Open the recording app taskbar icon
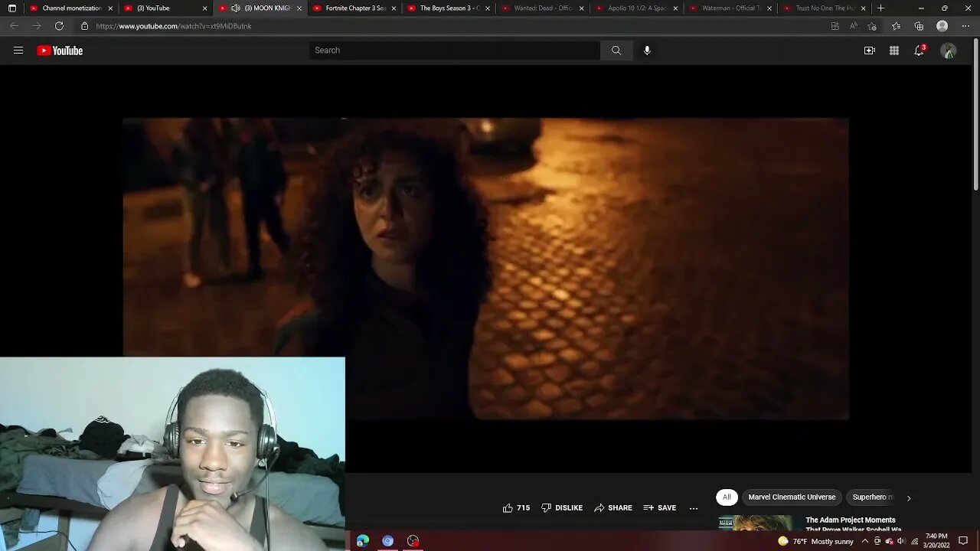The height and width of the screenshot is (551, 980). point(413,541)
